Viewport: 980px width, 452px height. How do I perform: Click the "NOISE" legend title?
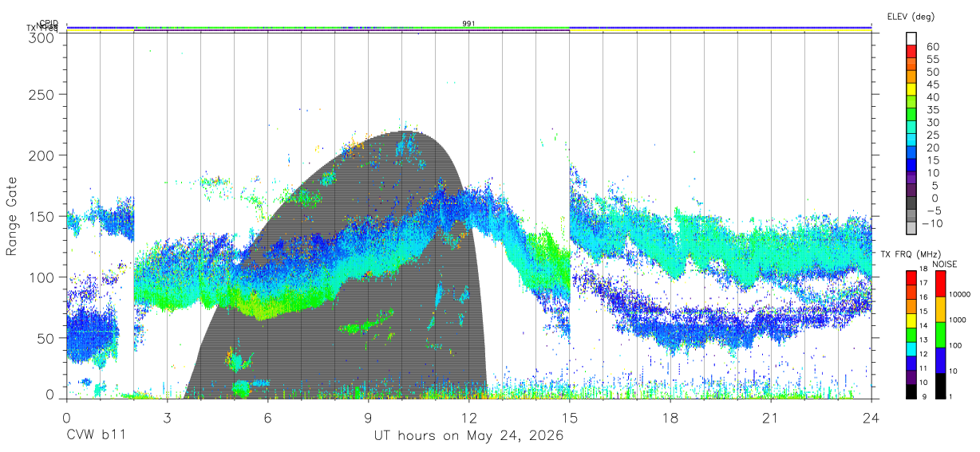click(x=943, y=264)
